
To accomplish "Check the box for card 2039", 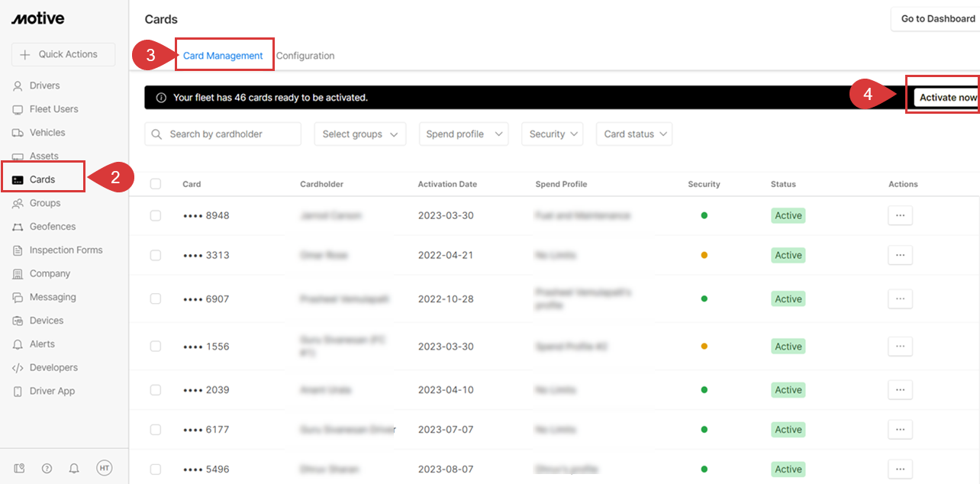I will click(156, 390).
